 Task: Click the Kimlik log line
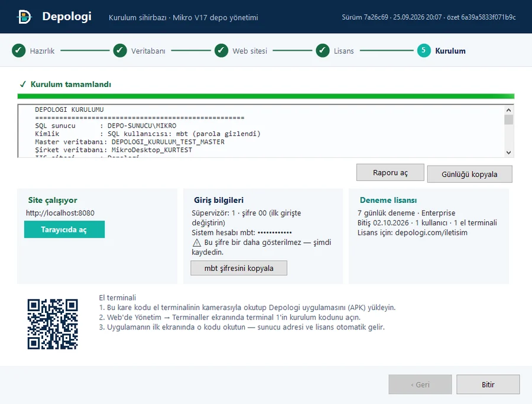point(148,134)
